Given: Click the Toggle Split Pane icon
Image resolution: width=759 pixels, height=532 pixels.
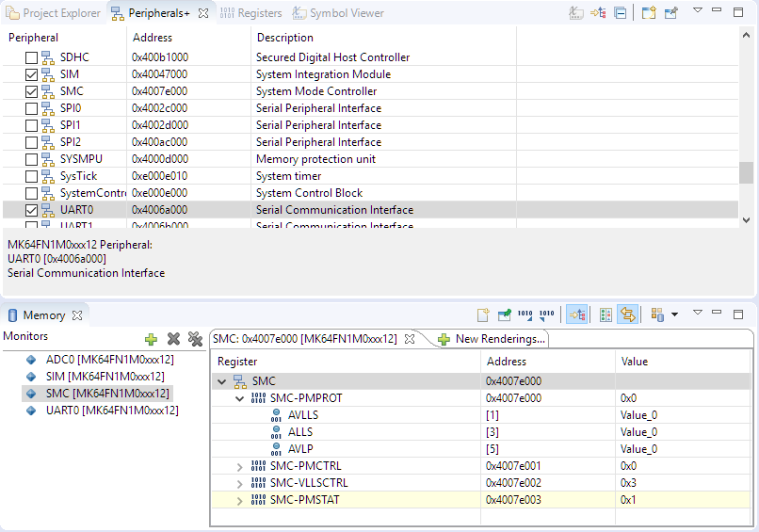Looking at the screenshot, I should click(x=606, y=314).
